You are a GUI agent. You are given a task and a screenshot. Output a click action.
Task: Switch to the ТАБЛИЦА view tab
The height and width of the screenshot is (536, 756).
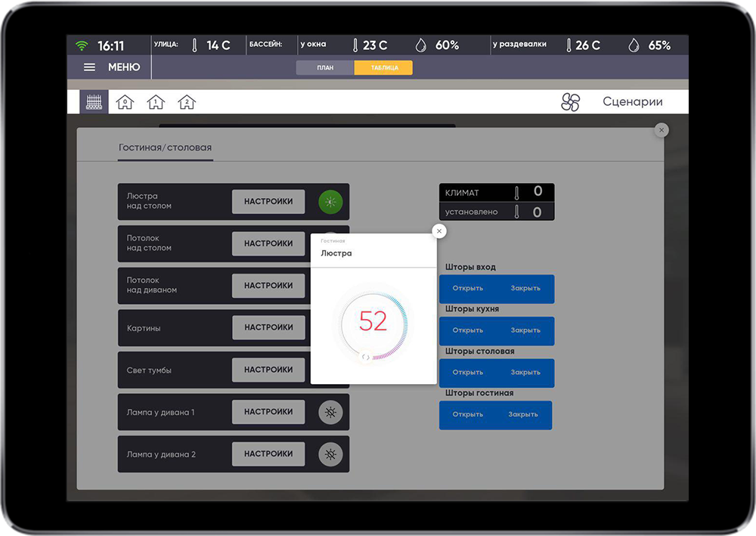[x=384, y=67]
